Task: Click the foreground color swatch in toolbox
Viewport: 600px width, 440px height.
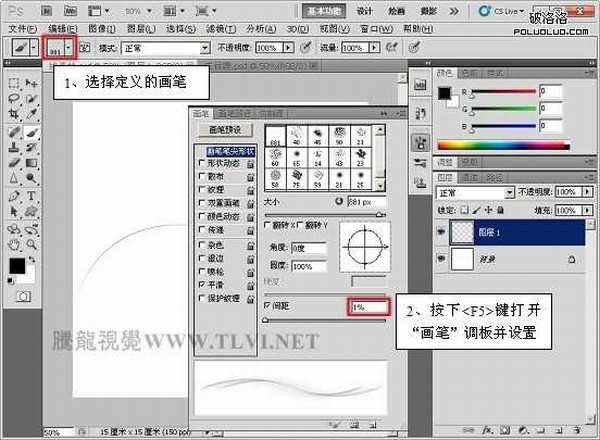Action: pyautogui.click(x=17, y=266)
